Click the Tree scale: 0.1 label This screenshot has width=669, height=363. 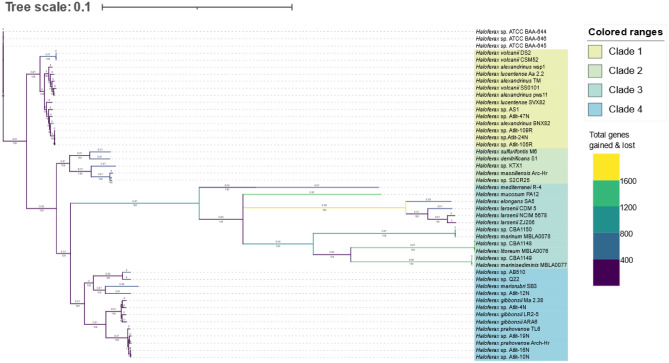48,7
